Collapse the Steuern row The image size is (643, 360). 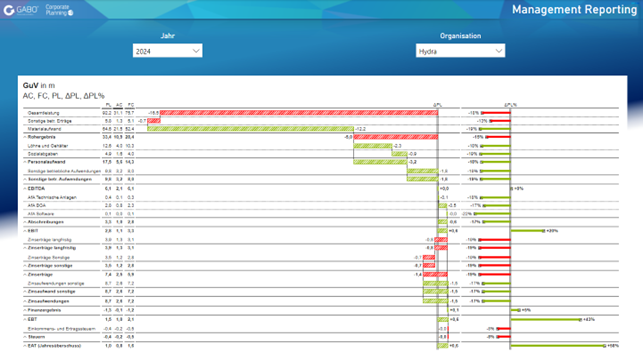pyautogui.click(x=25, y=337)
